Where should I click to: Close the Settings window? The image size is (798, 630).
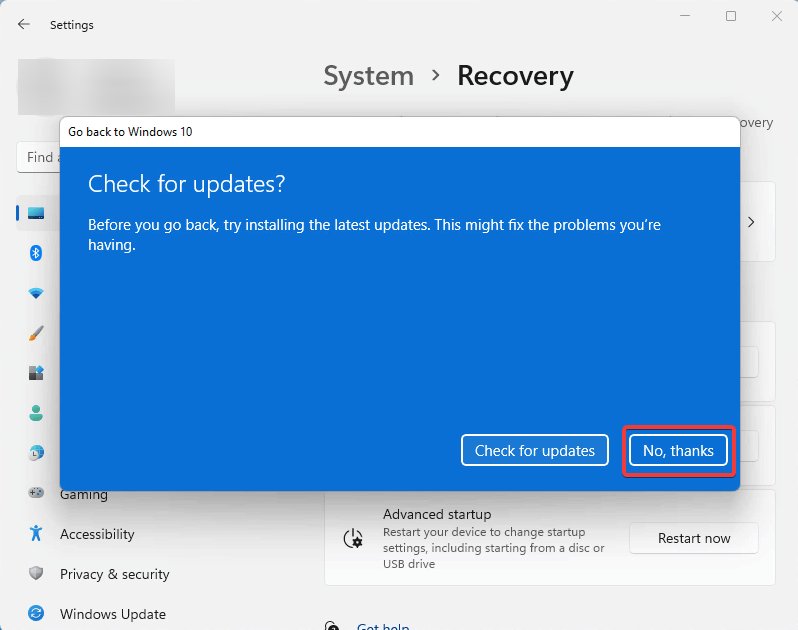(x=777, y=16)
